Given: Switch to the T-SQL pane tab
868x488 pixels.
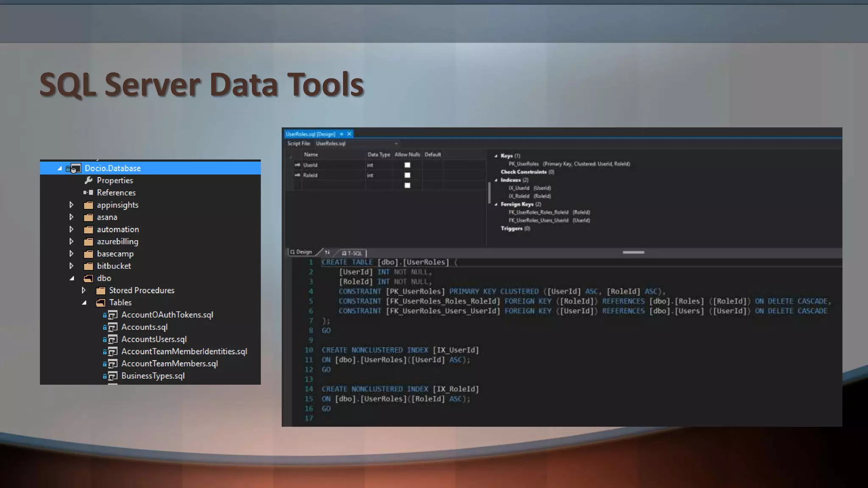Looking at the screenshot, I should (x=352, y=253).
